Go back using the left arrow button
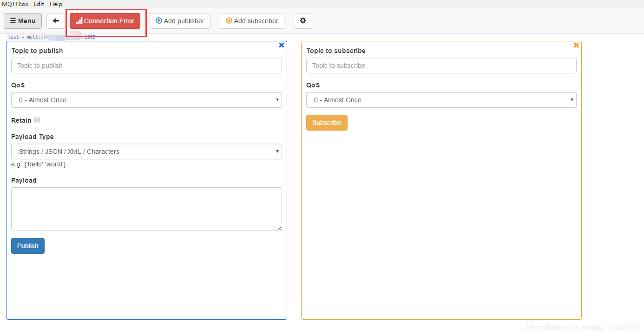 coord(56,21)
